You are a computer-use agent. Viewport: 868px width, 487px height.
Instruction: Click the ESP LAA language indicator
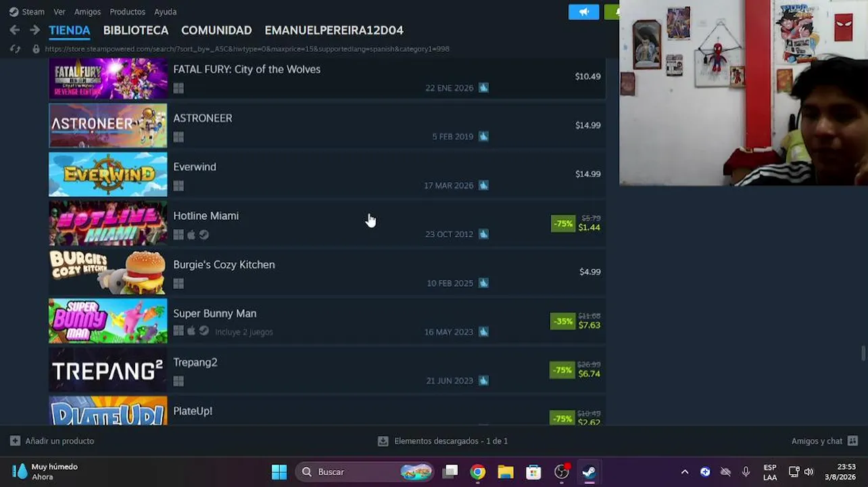(770, 472)
